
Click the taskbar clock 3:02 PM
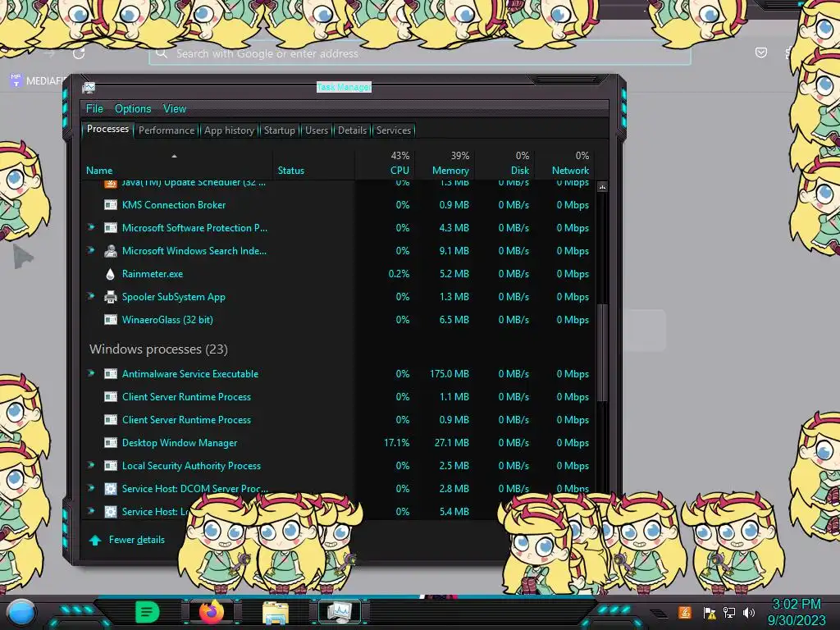click(x=796, y=605)
